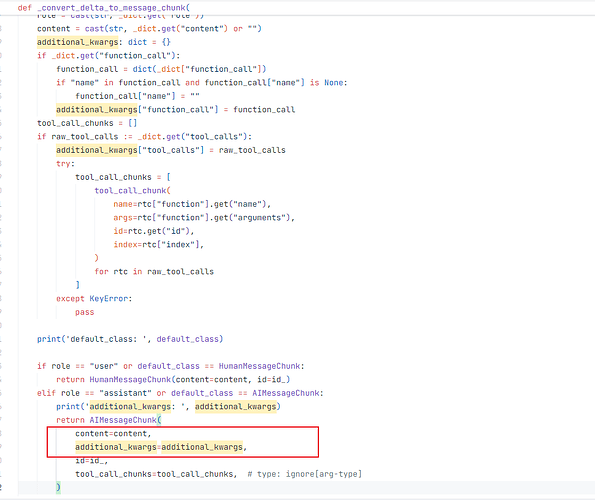Click the print additional_kwargs statement
Image resolution: width=595 pixels, height=500 pixels.
168,407
